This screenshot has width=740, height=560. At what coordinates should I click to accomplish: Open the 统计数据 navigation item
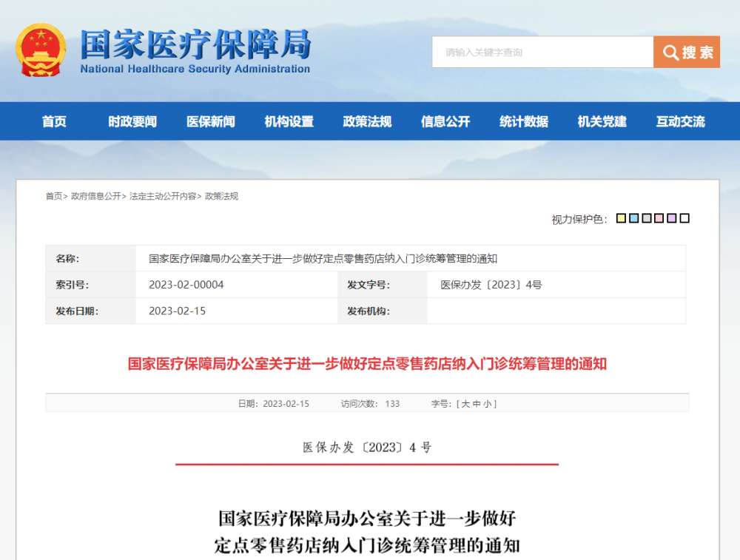(x=524, y=121)
